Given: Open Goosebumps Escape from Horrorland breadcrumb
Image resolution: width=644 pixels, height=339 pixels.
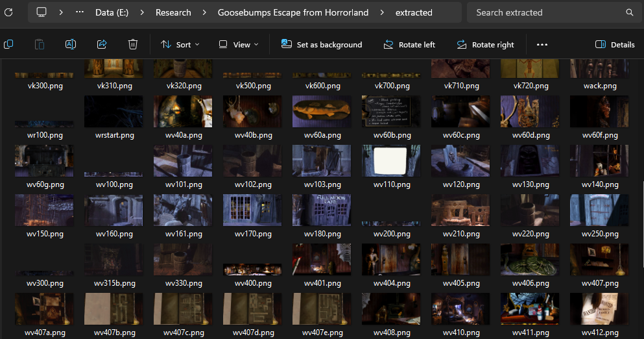Looking at the screenshot, I should pos(293,12).
